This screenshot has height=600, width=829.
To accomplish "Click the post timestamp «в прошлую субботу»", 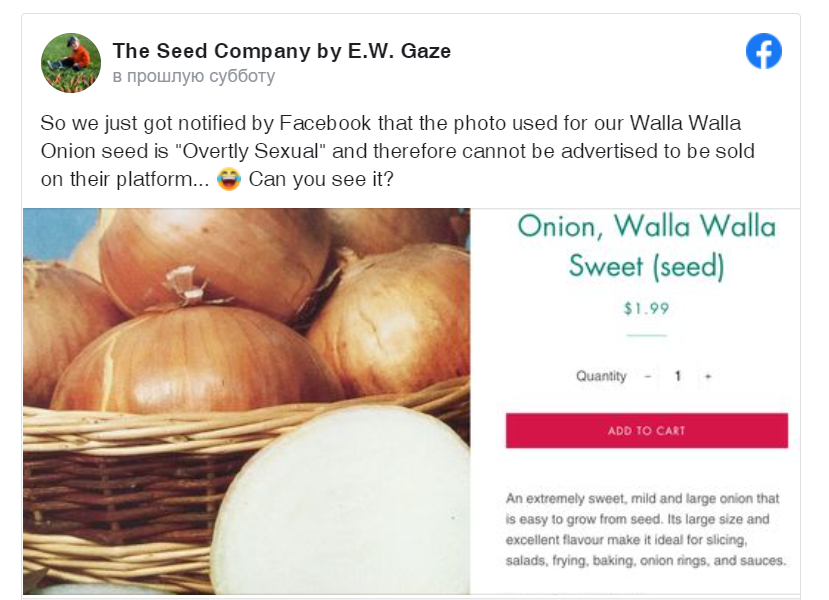I will 193,76.
